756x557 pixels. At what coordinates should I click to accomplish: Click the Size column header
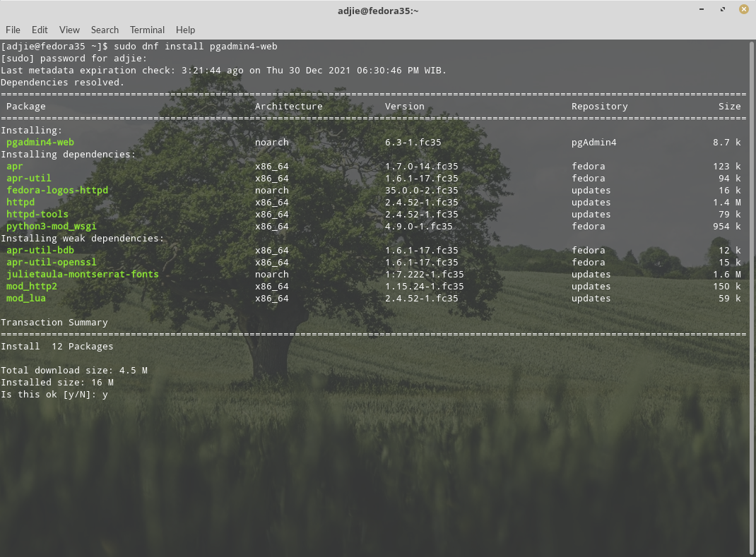click(729, 107)
